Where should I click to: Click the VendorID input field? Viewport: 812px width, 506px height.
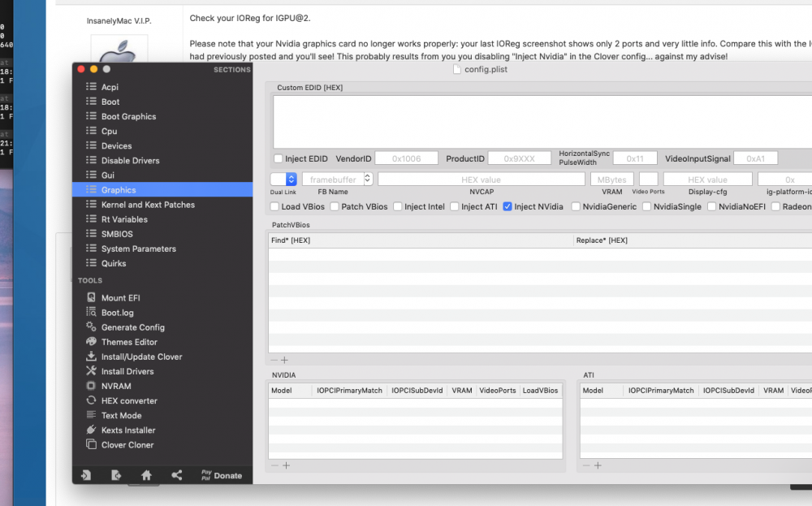pyautogui.click(x=407, y=158)
